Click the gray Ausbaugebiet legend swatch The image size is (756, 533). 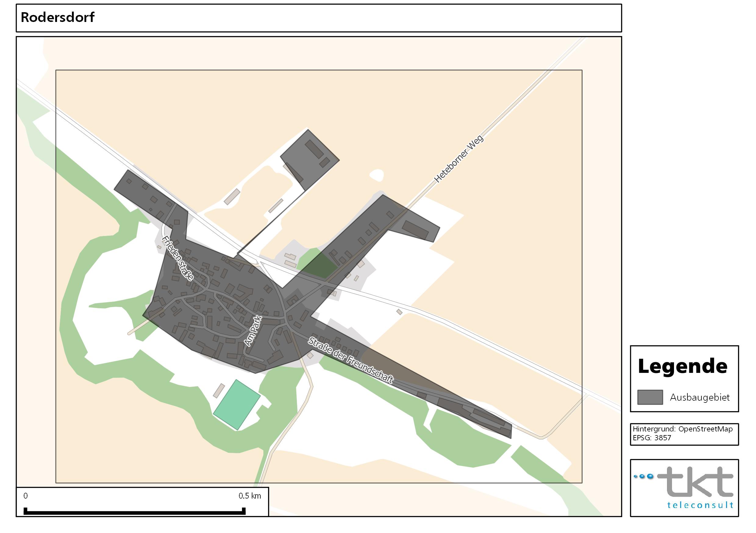650,397
